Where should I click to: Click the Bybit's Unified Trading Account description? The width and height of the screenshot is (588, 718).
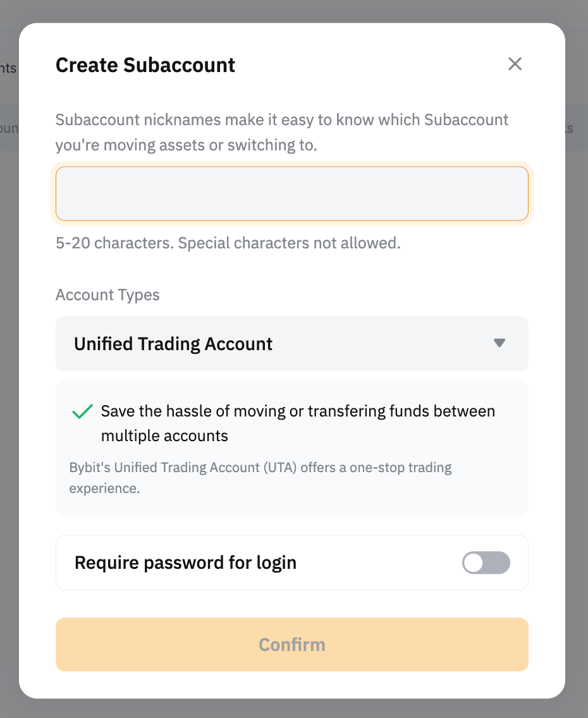tap(259, 478)
